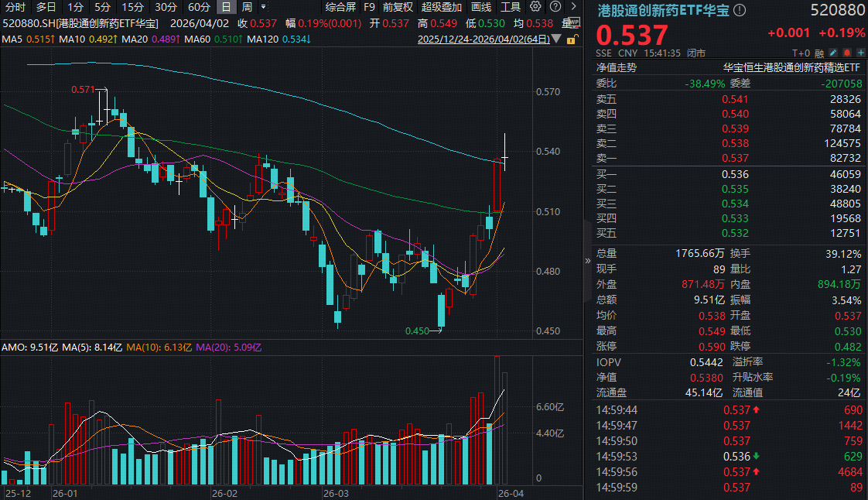Expand the toolbar's right chevron arrow
The width and height of the screenshot is (868, 500).
point(573,7)
